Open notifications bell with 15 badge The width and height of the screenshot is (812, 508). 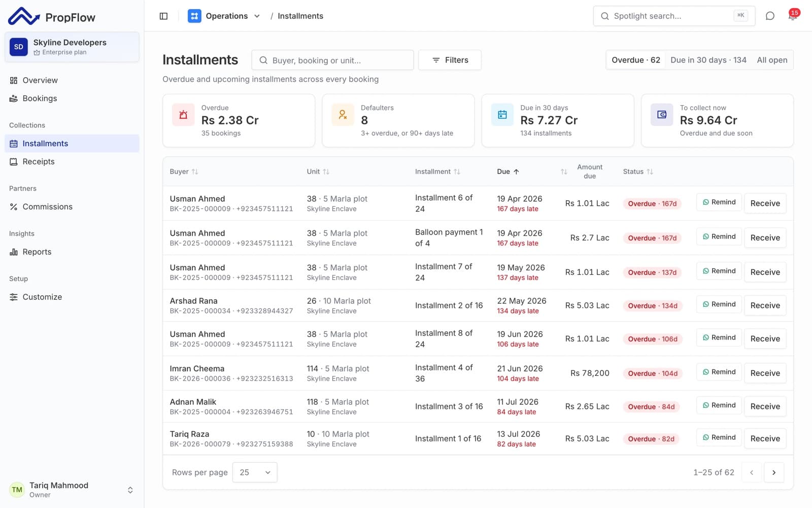[793, 16]
